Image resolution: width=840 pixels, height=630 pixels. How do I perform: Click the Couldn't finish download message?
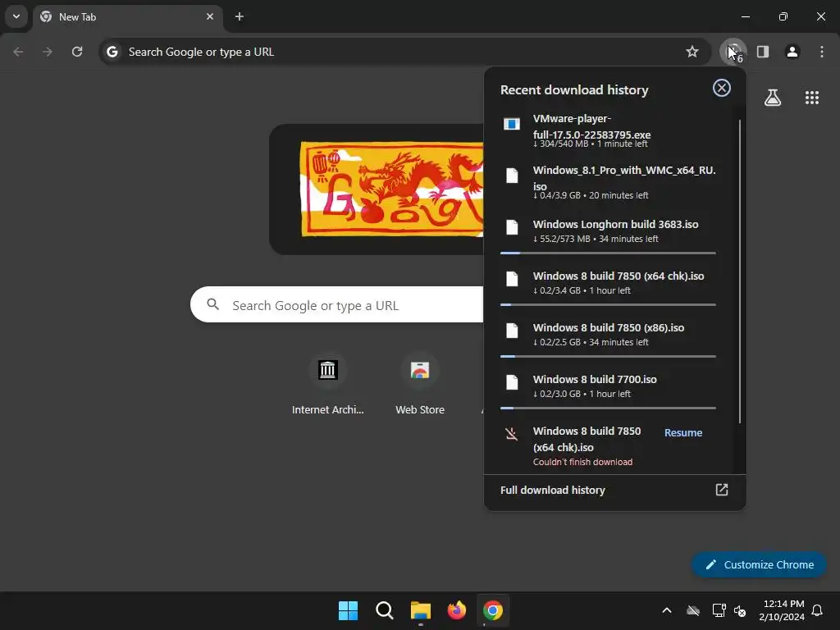pyautogui.click(x=582, y=462)
